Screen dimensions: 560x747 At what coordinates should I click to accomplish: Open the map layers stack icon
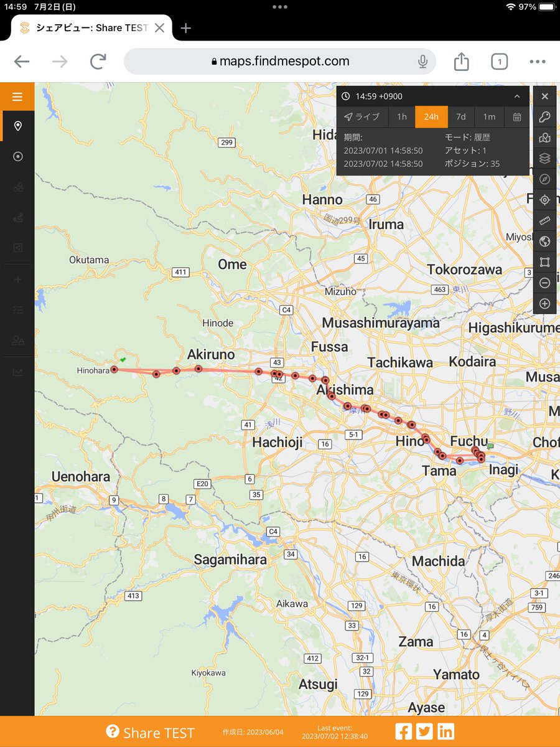click(544, 159)
